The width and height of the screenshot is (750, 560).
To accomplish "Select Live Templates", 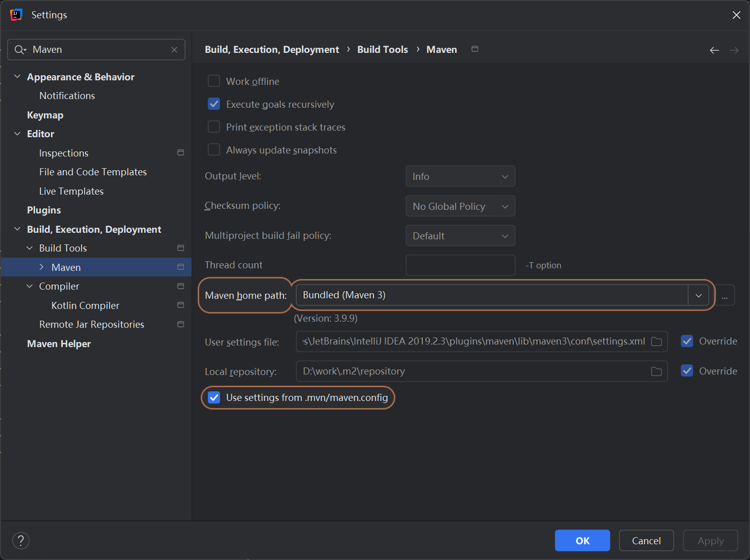I will pos(71,191).
